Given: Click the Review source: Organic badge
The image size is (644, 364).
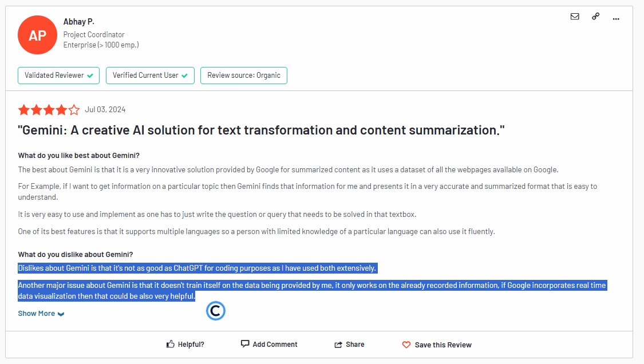Looking at the screenshot, I should [x=244, y=76].
